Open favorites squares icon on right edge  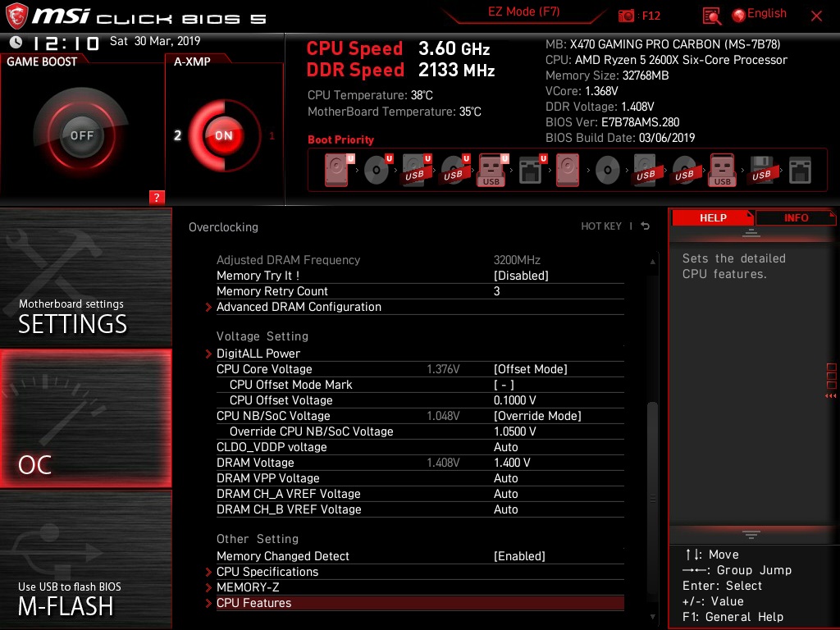tap(831, 376)
